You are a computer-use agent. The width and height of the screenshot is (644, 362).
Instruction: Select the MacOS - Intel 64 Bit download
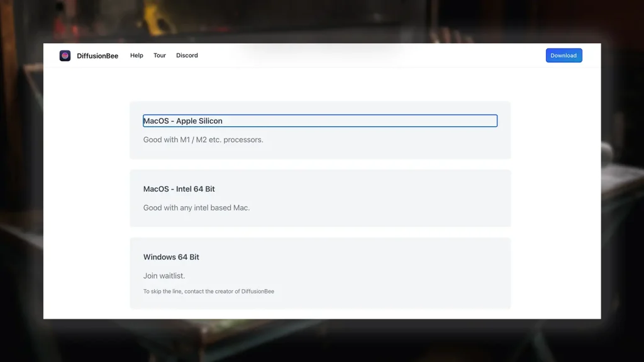tap(180, 189)
